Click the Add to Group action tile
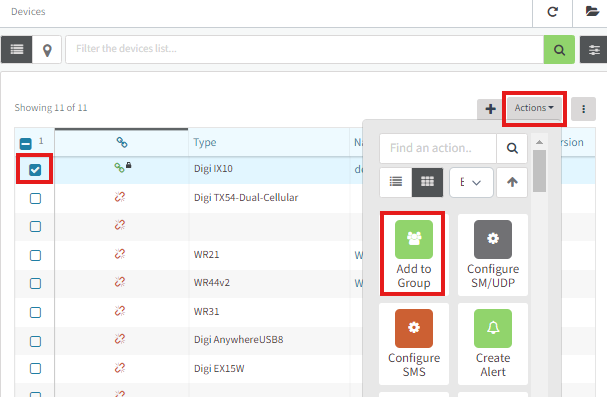The width and height of the screenshot is (607, 397). pyautogui.click(x=413, y=254)
